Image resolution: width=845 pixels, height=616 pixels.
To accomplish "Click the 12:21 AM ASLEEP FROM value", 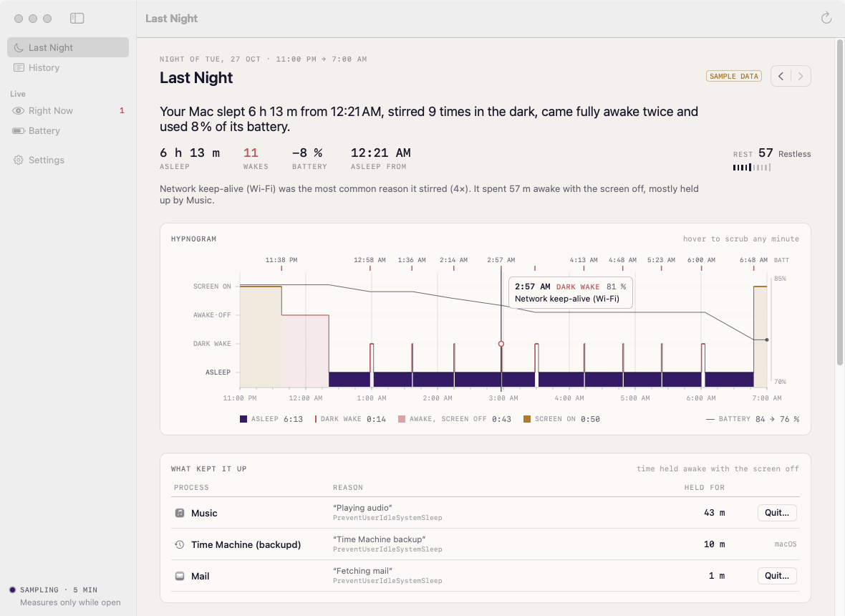I will tap(380, 153).
